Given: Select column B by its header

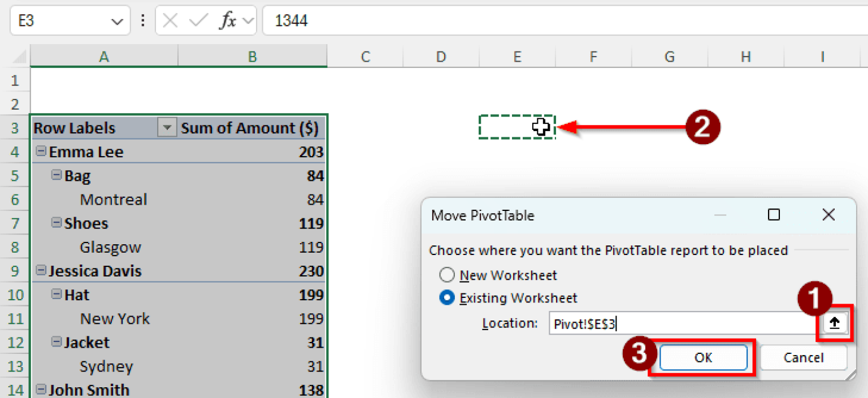Looking at the screenshot, I should (252, 56).
